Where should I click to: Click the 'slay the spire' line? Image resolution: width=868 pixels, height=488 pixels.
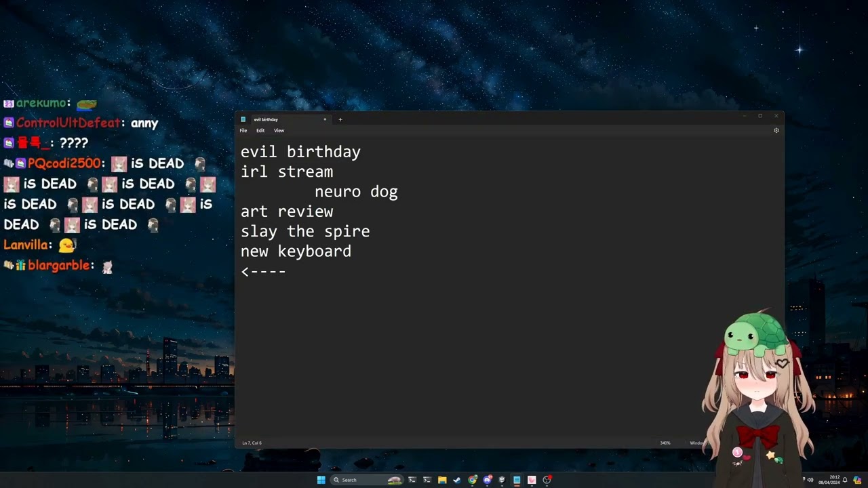305,232
